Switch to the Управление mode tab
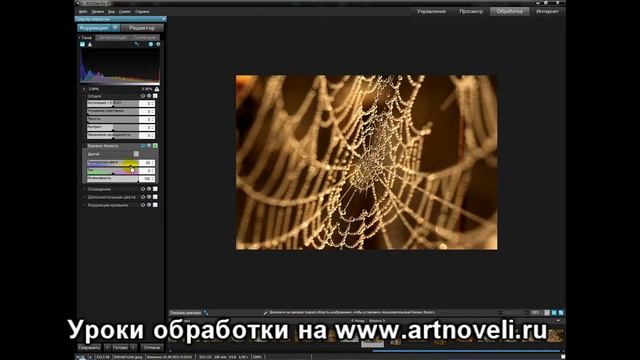The image size is (640, 360). pyautogui.click(x=431, y=11)
